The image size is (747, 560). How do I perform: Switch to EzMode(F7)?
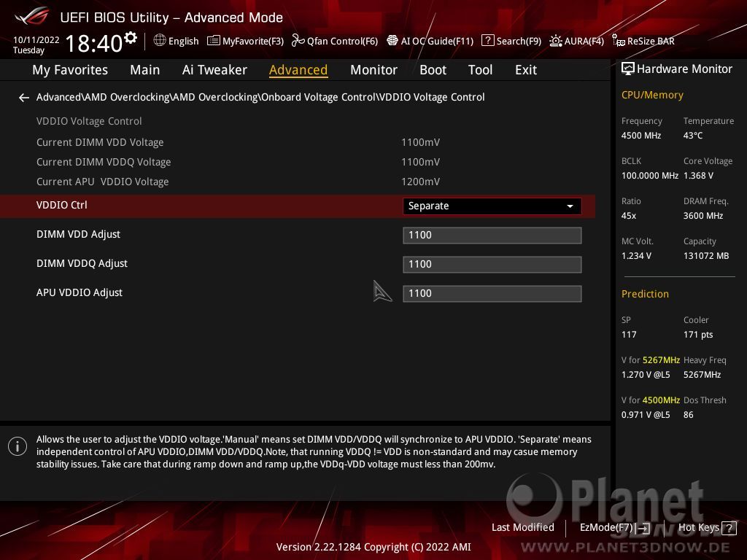[615, 528]
